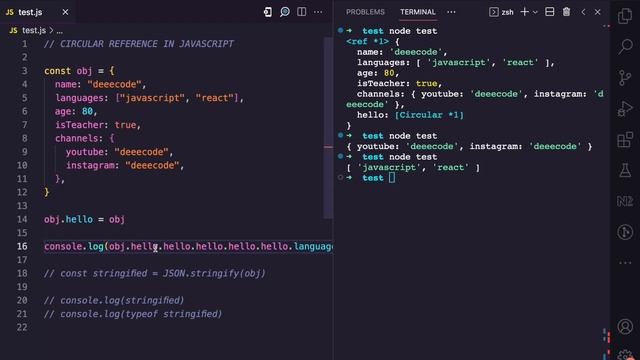
Task: Select the zsh terminal shell label
Action: click(x=502, y=12)
